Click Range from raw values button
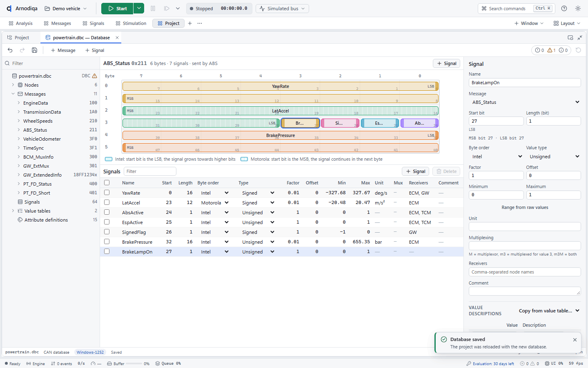The image size is (588, 368). [525, 207]
